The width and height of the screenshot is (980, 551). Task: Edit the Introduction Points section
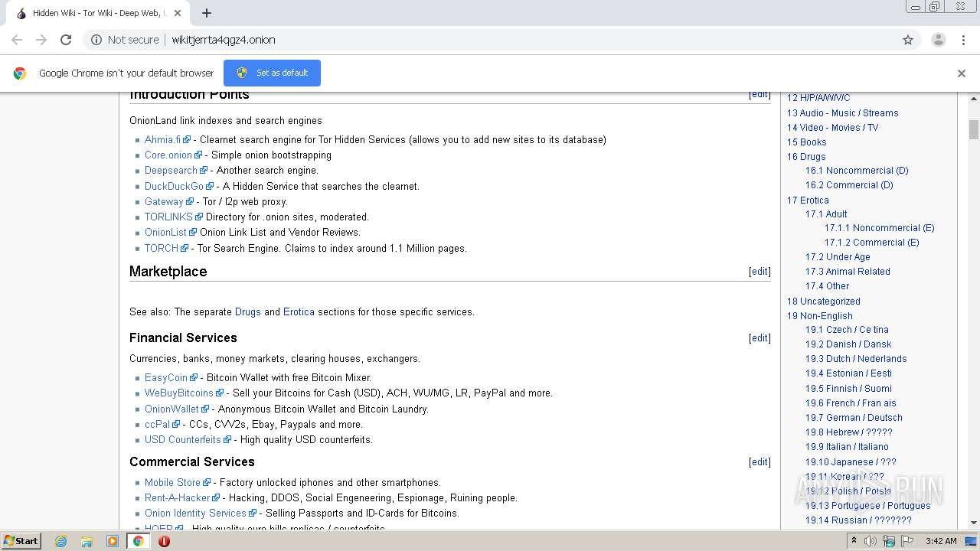759,94
